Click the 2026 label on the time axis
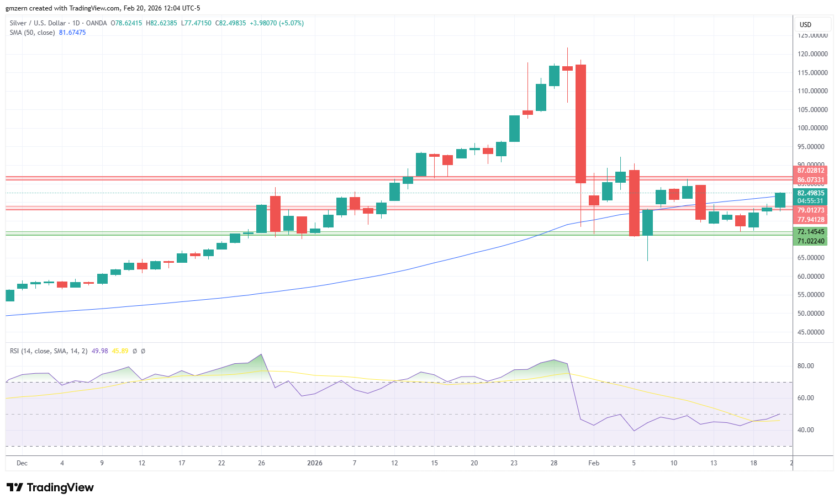This screenshot has height=504, width=839. (x=315, y=463)
